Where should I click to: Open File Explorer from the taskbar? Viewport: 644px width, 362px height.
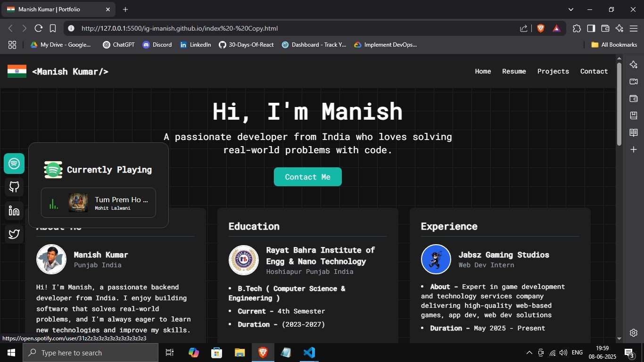pyautogui.click(x=240, y=353)
